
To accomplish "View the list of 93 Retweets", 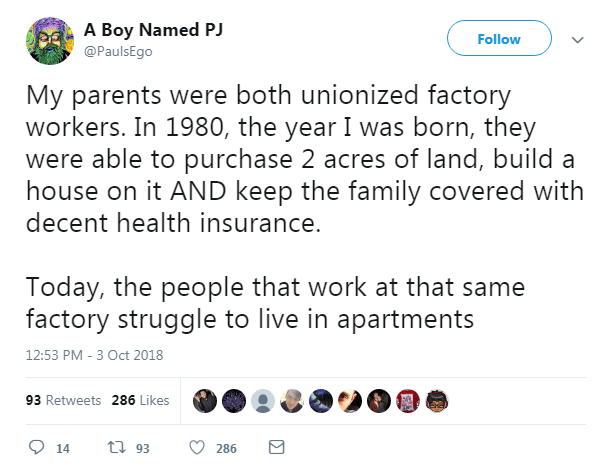I will [61, 400].
